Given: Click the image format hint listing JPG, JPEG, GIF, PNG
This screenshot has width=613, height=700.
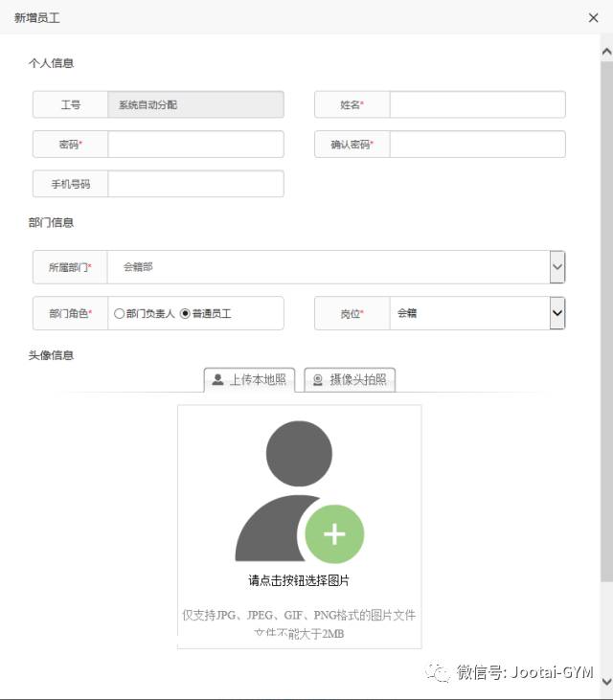Looking at the screenshot, I should point(299,615).
